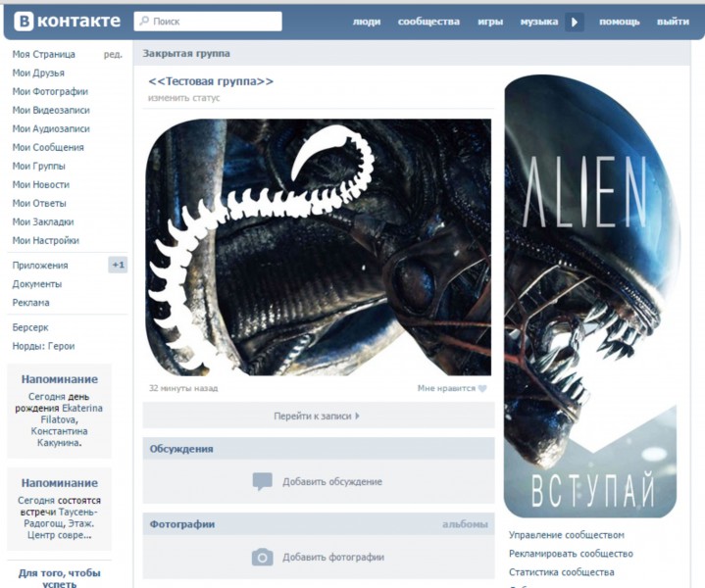Click the ред. edit link
705x588 pixels.
(x=113, y=55)
